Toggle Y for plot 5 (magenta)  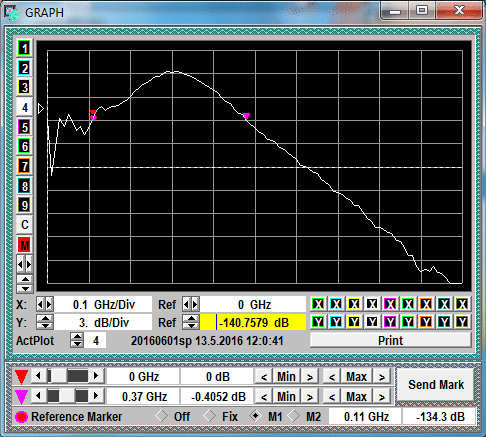point(390,322)
